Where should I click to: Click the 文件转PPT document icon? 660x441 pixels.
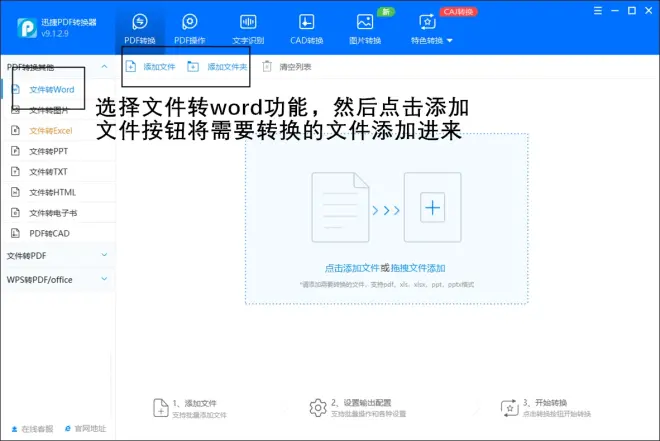click(15, 151)
